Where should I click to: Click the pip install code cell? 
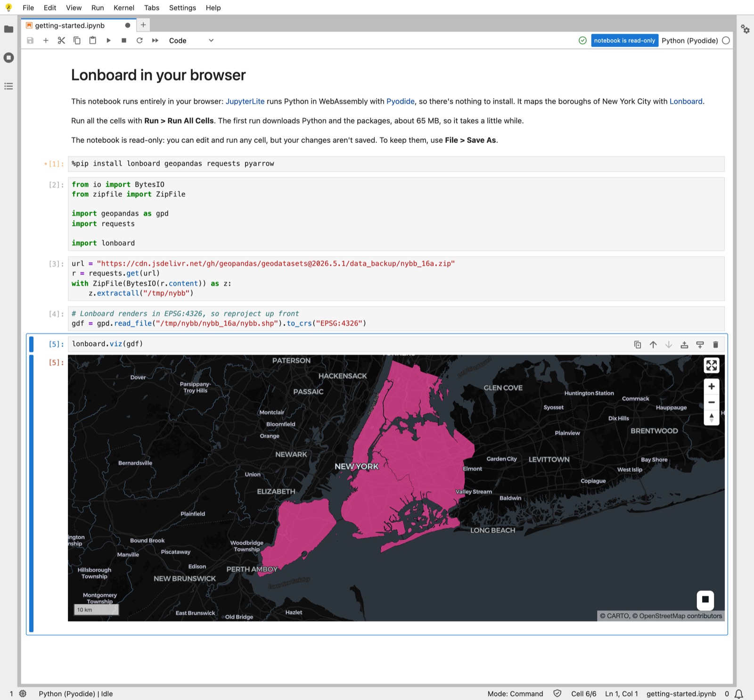point(396,164)
